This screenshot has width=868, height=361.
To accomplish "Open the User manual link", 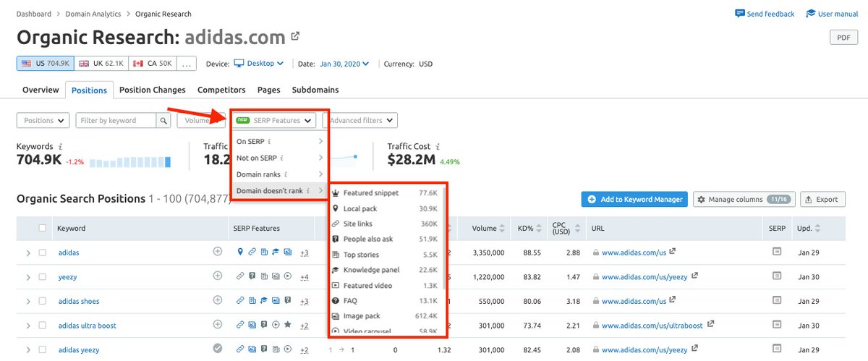I will point(832,14).
